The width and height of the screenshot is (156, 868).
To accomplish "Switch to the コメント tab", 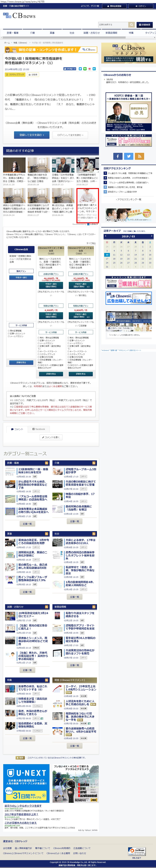I will click(17, 429).
